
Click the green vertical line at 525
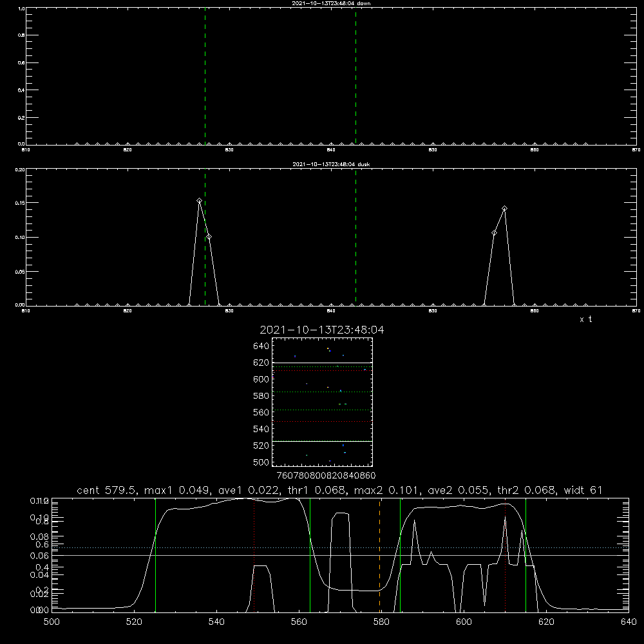pos(156,555)
